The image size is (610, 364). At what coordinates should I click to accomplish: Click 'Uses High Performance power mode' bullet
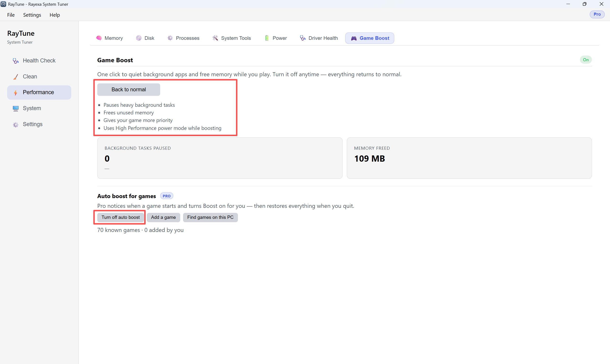162,128
